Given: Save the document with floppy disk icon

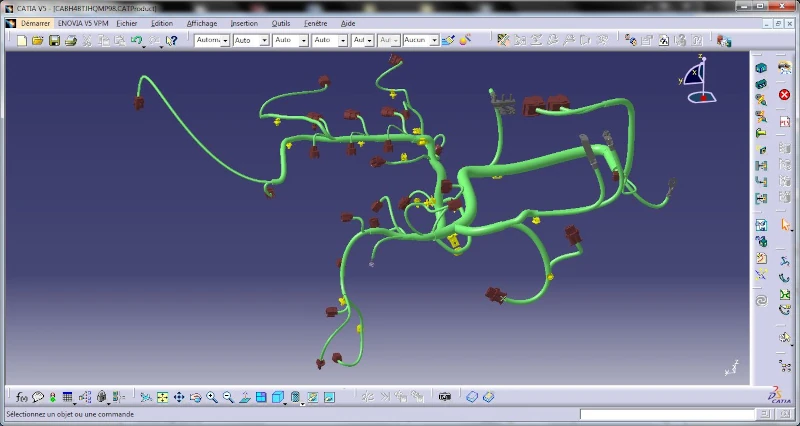Looking at the screenshot, I should pyautogui.click(x=54, y=41).
